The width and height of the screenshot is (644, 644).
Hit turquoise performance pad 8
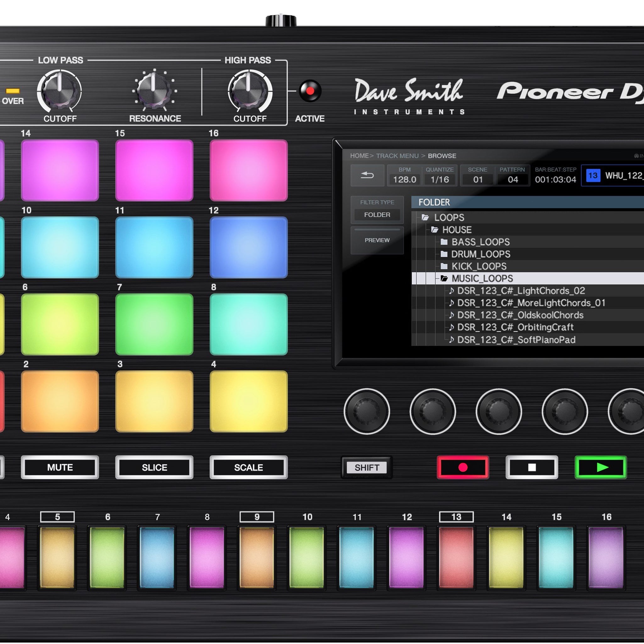tap(249, 324)
